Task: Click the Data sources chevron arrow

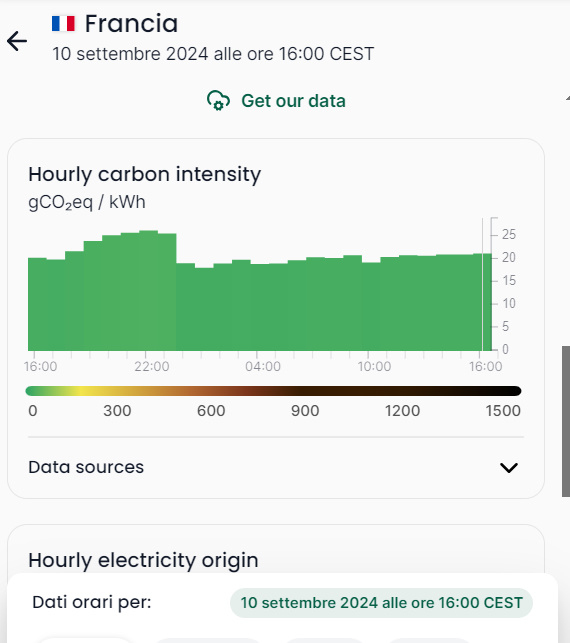Action: tap(509, 467)
